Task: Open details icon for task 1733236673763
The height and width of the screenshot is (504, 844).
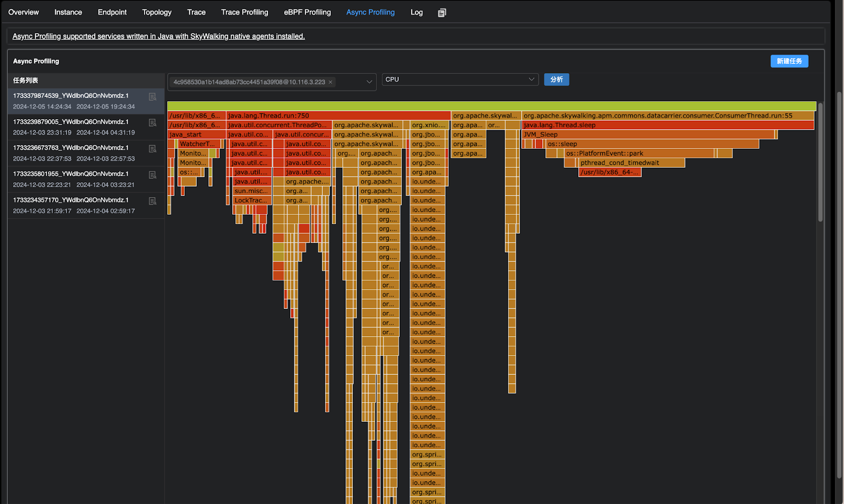Action: [152, 149]
